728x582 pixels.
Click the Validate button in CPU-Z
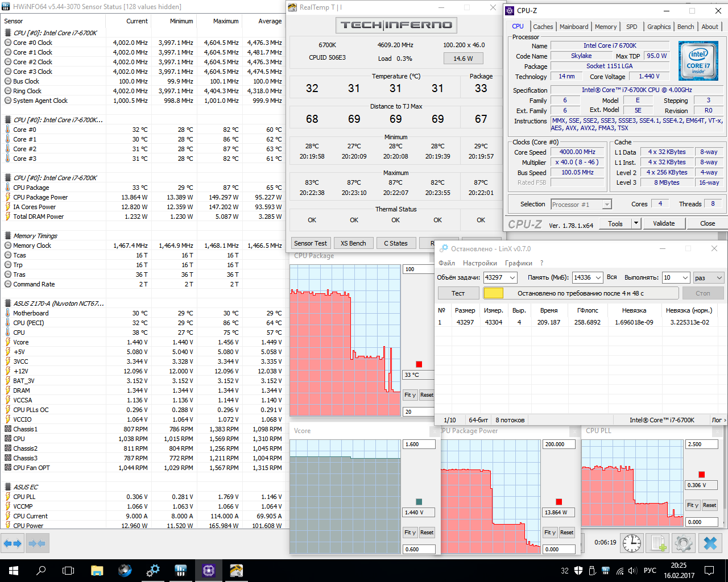tap(664, 223)
